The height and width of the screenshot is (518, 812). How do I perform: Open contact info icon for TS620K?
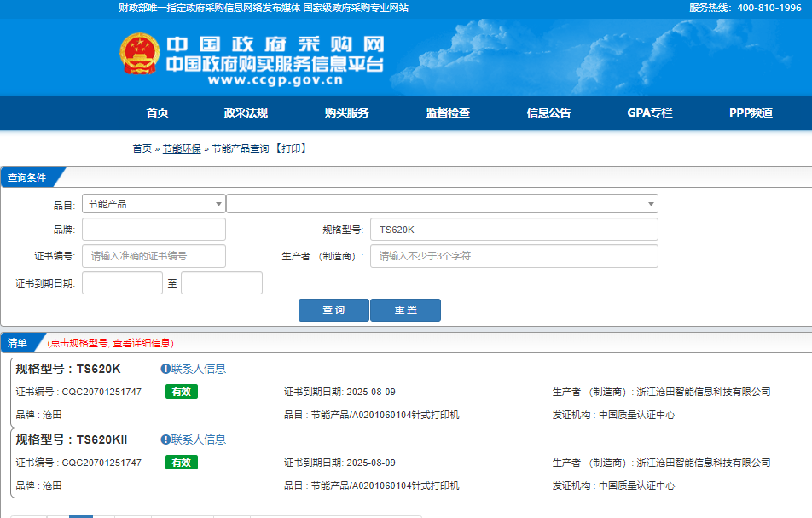(x=165, y=369)
